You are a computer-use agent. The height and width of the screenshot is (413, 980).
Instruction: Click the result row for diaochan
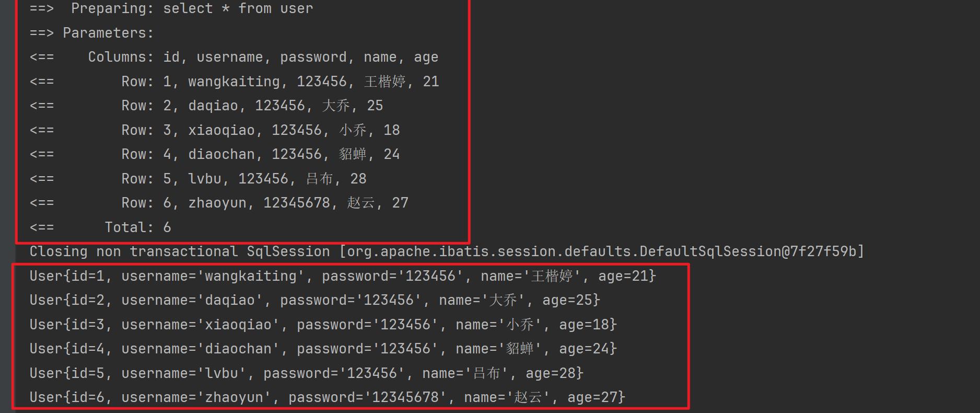260,154
